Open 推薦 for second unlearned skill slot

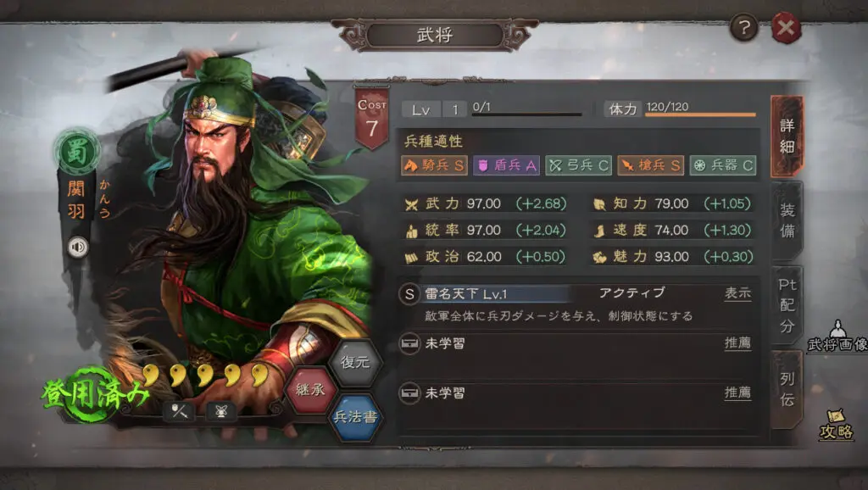tap(738, 393)
